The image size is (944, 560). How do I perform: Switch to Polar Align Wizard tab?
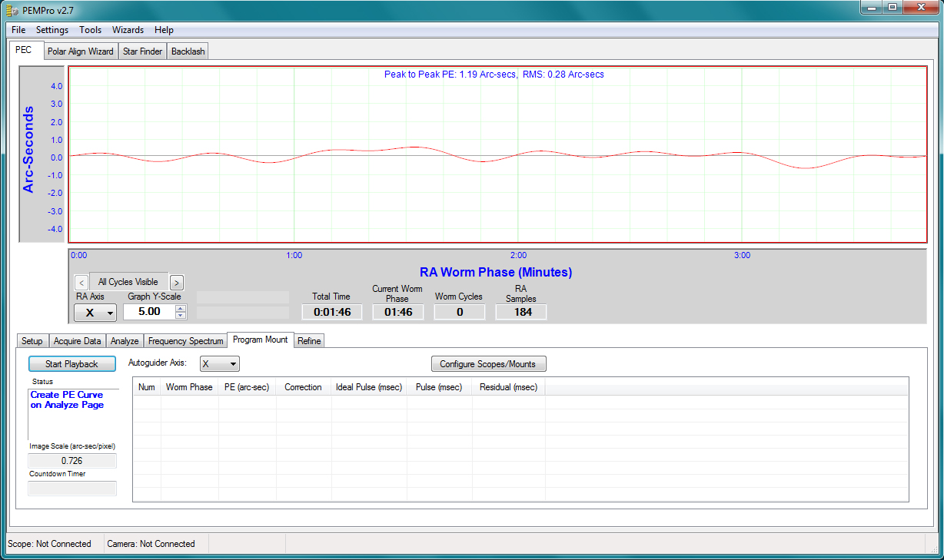pyautogui.click(x=80, y=51)
